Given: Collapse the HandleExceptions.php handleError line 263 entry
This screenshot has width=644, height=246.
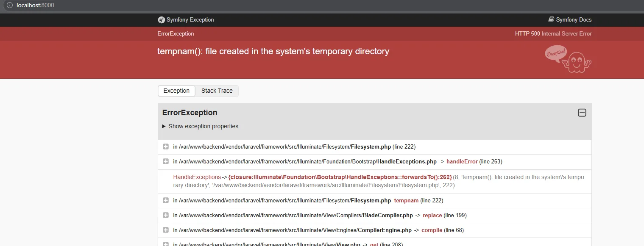Looking at the screenshot, I should [x=166, y=161].
